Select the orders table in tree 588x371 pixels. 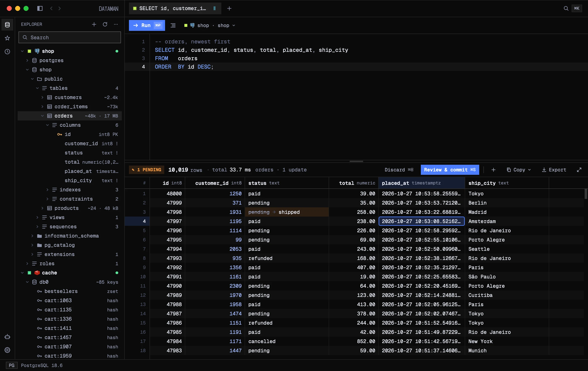click(70, 116)
